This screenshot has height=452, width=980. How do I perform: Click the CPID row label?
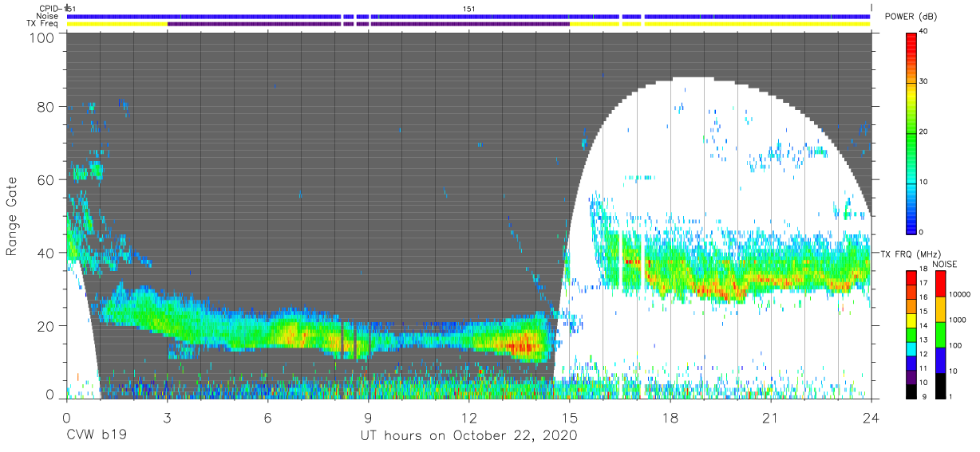[50, 9]
